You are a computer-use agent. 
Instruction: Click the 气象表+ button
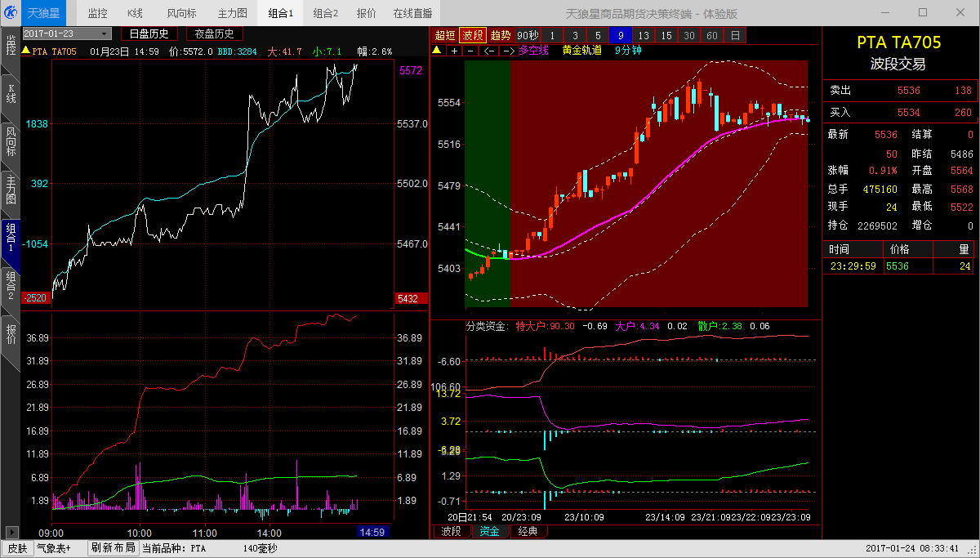[54, 548]
